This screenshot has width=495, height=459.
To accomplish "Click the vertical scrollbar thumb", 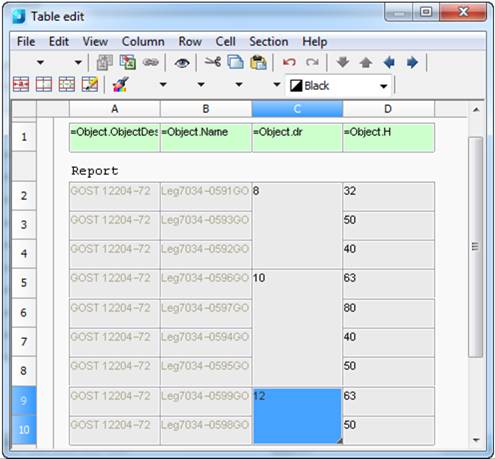I will 476,247.
